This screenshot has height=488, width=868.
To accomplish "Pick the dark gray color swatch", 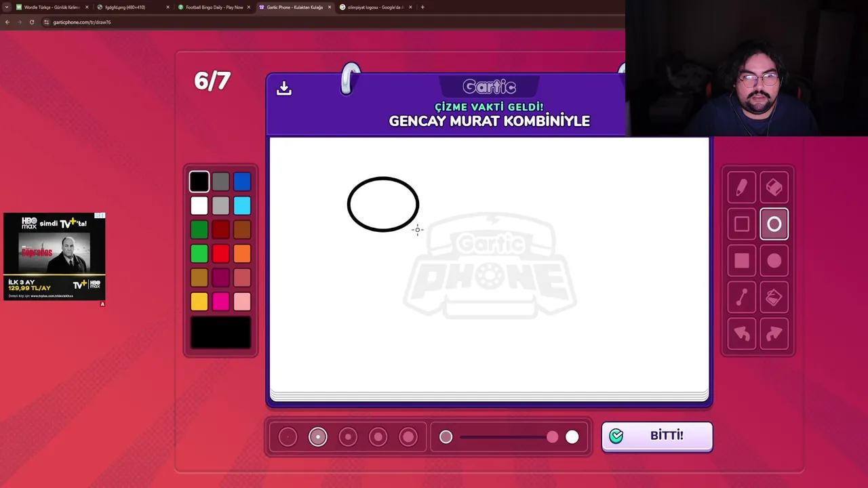I will (x=220, y=182).
